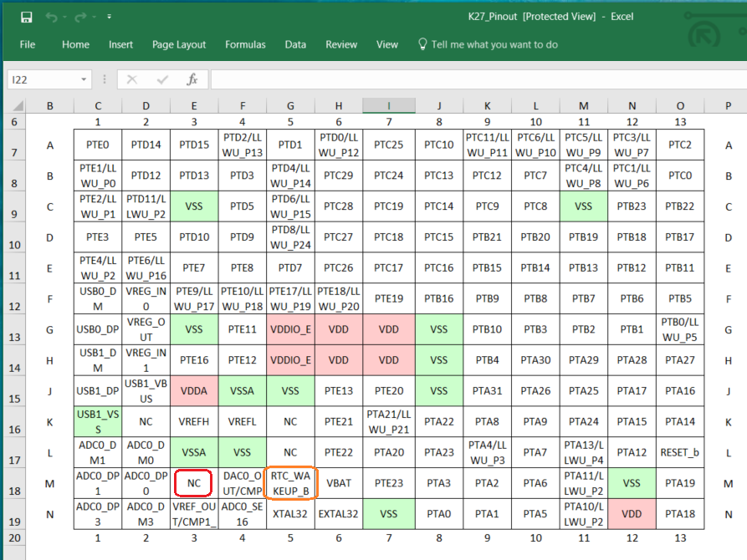This screenshot has height=560, width=747.
Task: Switch to the Insert ribbon tab
Action: pyautogui.click(x=120, y=44)
